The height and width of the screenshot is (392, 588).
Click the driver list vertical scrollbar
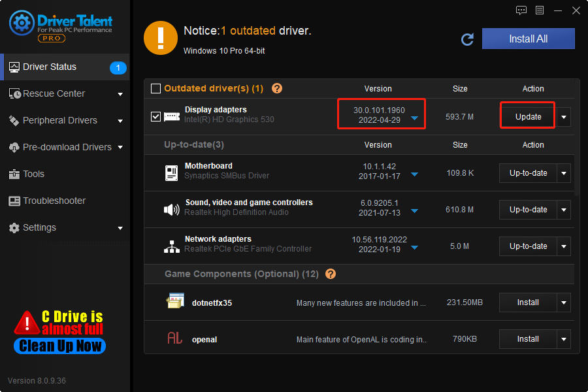click(x=577, y=137)
